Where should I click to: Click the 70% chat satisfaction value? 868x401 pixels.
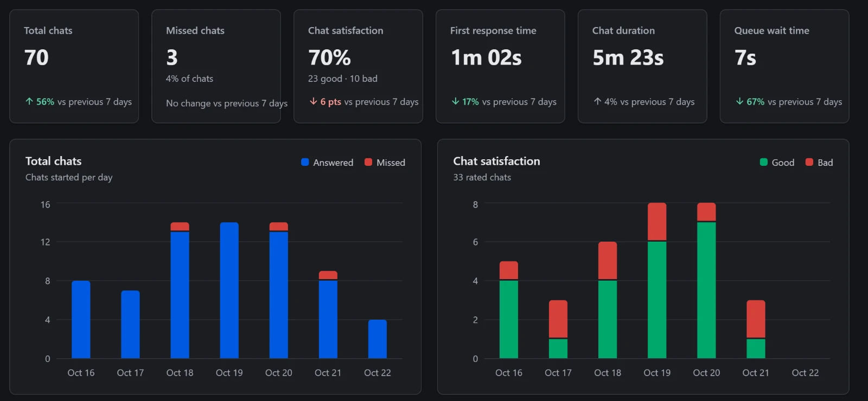329,57
